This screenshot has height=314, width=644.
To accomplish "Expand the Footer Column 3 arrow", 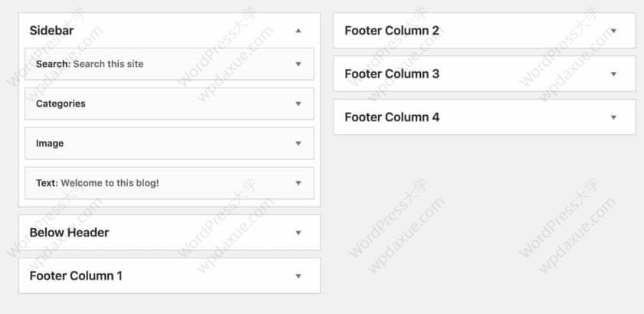I will tap(613, 74).
